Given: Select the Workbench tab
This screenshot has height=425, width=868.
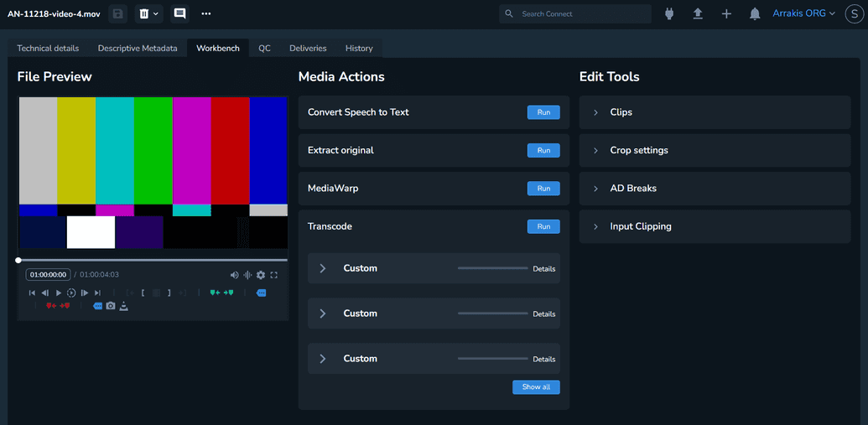Looking at the screenshot, I should pos(218,48).
